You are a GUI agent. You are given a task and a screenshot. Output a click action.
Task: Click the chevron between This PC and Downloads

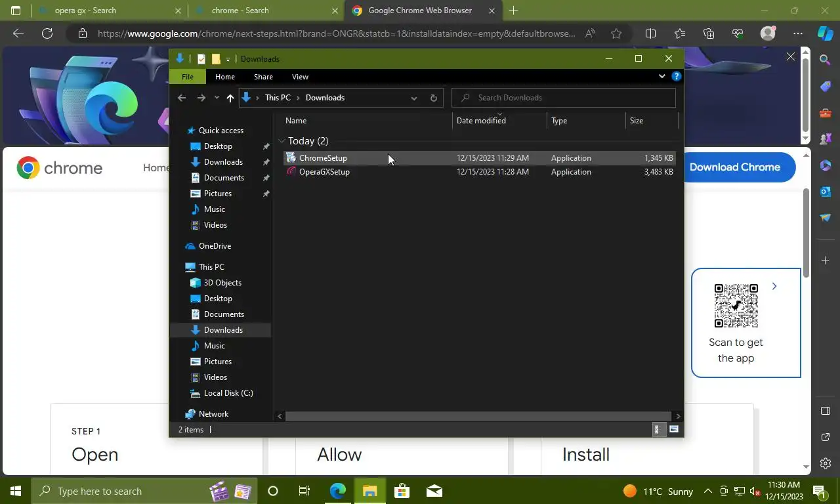coord(298,98)
